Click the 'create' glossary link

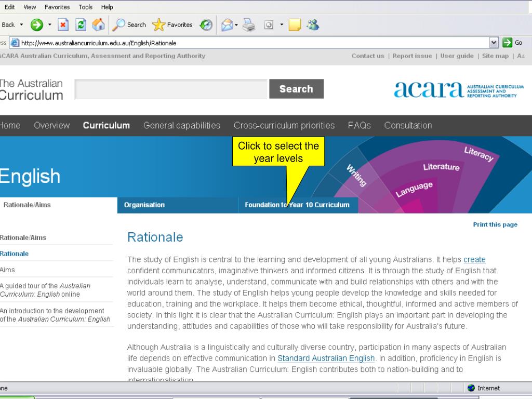click(x=474, y=260)
